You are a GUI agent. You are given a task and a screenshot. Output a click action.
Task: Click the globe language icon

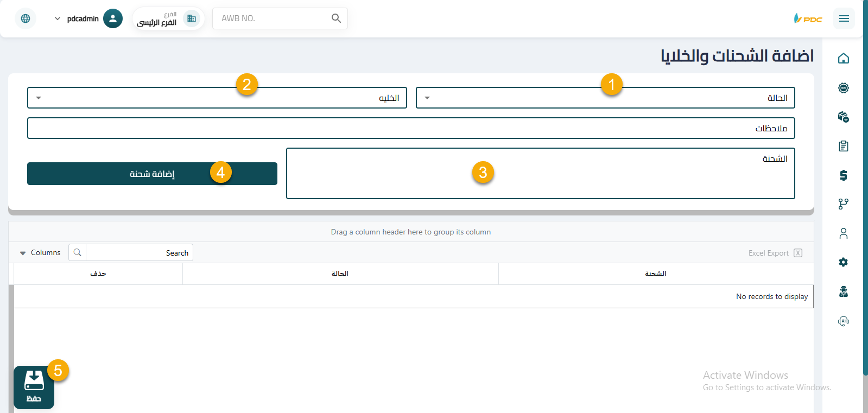pos(26,18)
